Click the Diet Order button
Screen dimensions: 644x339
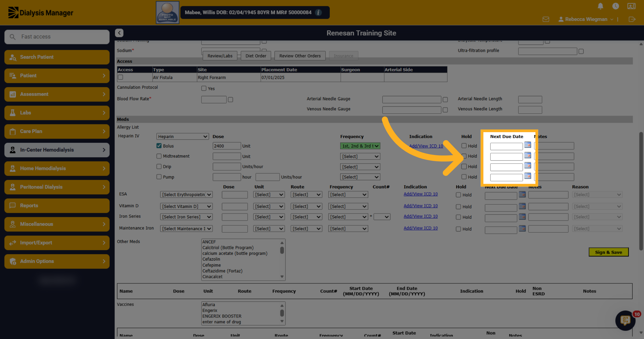tap(256, 56)
